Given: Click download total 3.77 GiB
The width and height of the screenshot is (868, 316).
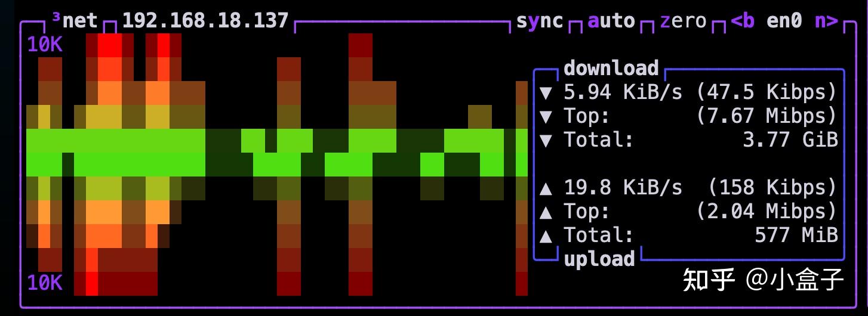Looking at the screenshot, I should pos(790,140).
